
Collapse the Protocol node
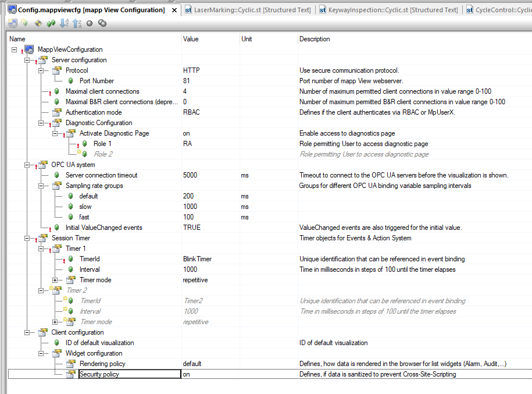point(41,70)
